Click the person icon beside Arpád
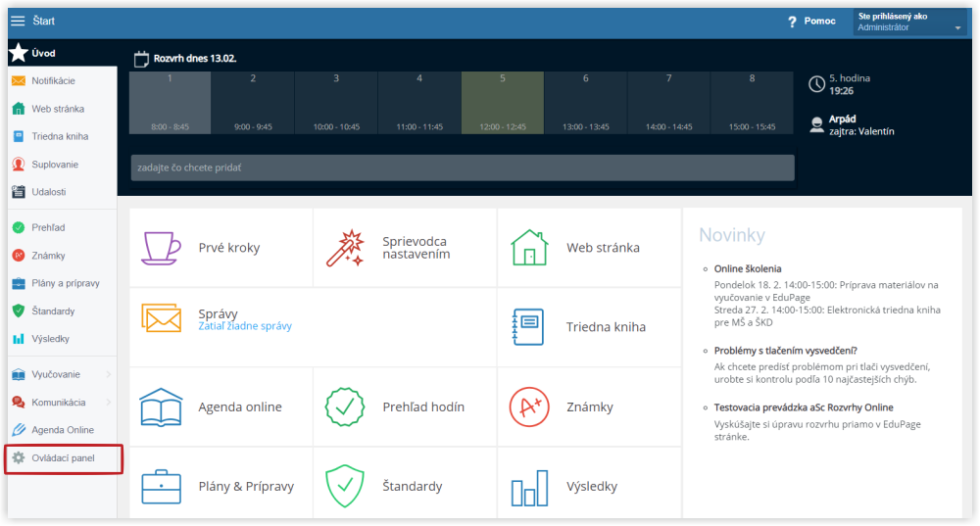The height and width of the screenshot is (526, 980). click(816, 125)
